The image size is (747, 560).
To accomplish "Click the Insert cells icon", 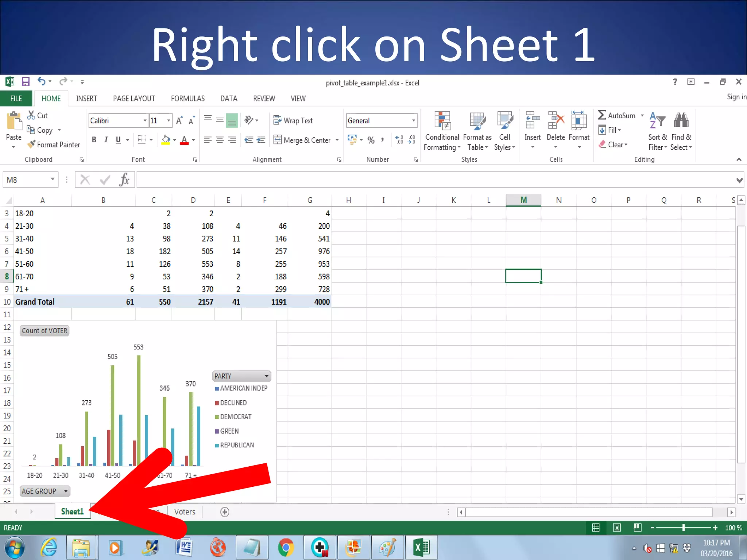I will tap(533, 121).
